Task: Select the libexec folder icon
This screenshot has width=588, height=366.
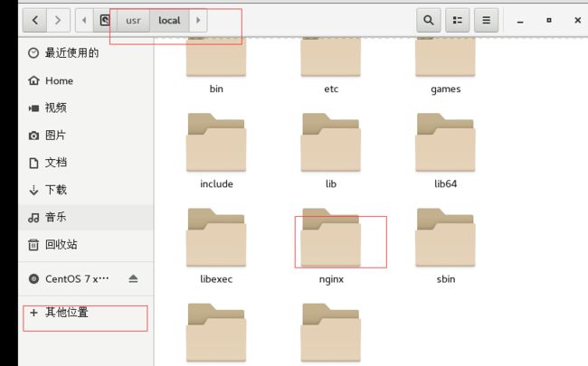Action: 216,238
